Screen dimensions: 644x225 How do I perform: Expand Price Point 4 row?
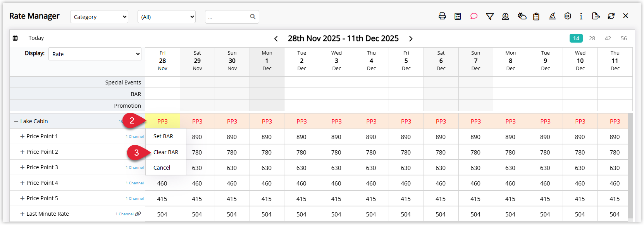coord(22,183)
